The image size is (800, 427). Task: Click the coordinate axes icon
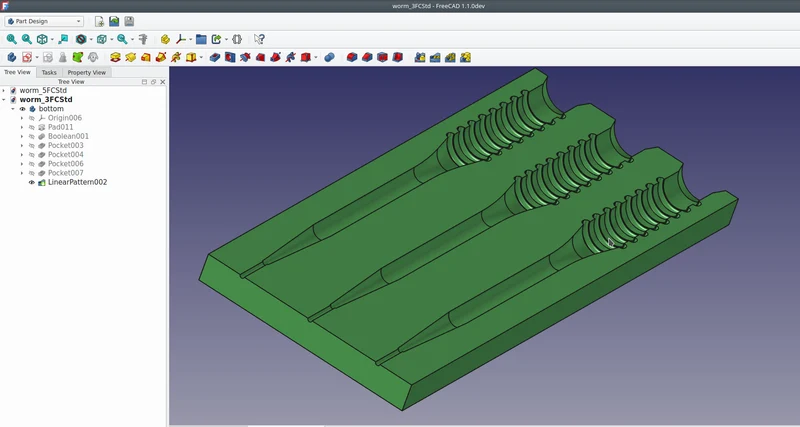coord(181,39)
